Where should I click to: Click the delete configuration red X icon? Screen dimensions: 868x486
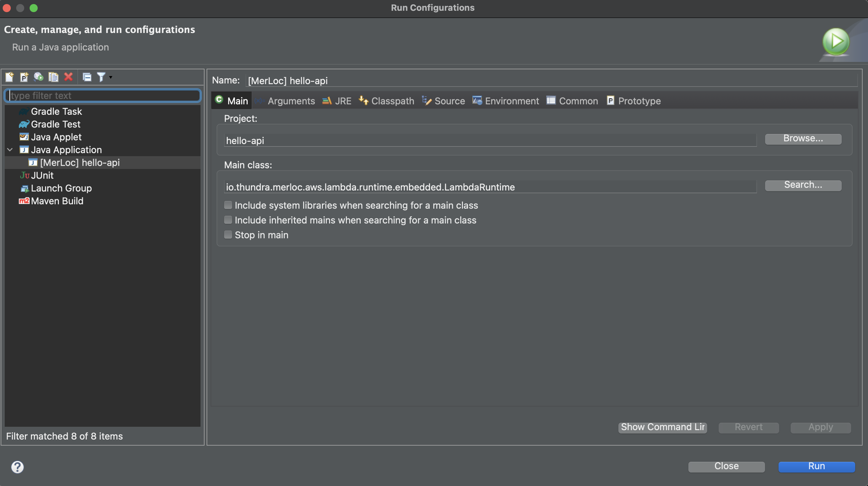tap(68, 76)
